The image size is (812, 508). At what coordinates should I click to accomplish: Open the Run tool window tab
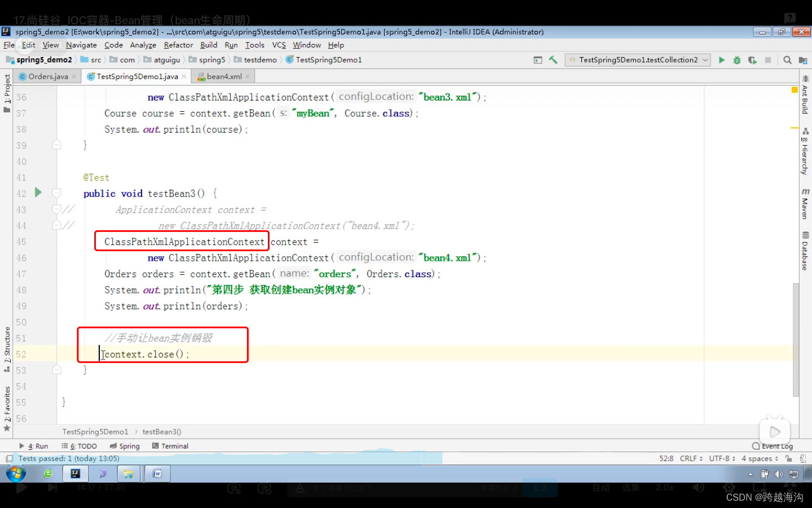click(34, 446)
